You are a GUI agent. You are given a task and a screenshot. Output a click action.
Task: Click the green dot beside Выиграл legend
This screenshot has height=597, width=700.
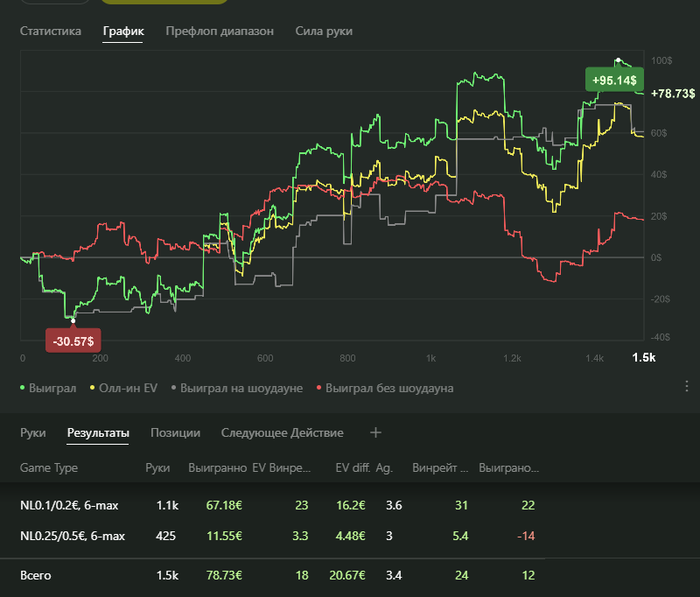(x=23, y=388)
